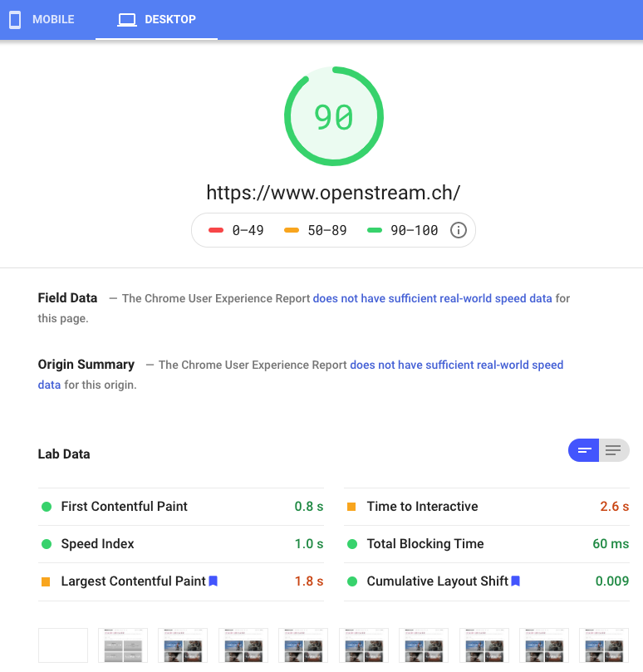Click the Cumulative Layout Shift bookmark icon
The height and width of the screenshot is (672, 643).
point(516,581)
